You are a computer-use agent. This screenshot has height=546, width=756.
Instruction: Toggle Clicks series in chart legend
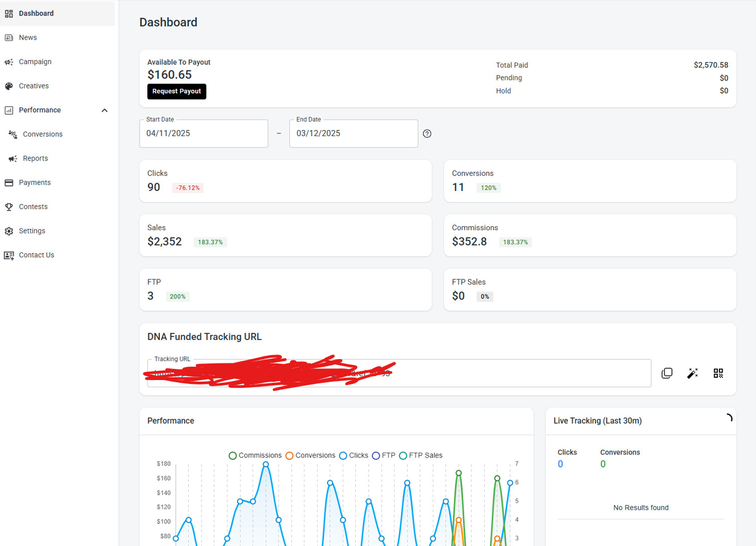coord(354,456)
